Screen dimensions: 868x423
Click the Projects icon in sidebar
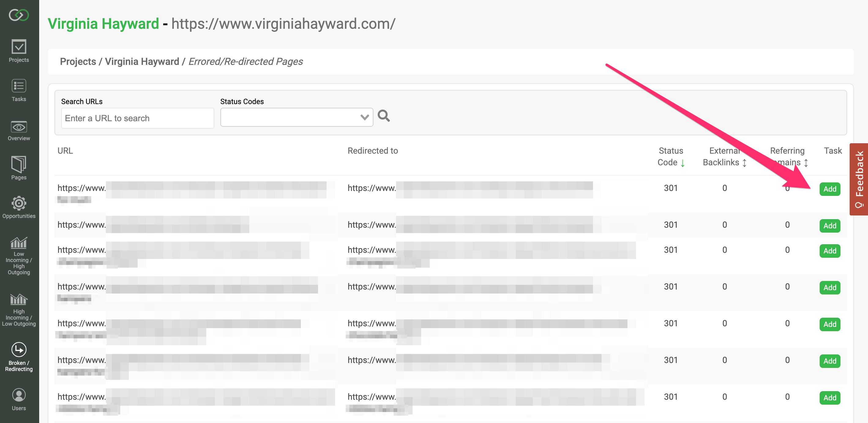point(19,48)
